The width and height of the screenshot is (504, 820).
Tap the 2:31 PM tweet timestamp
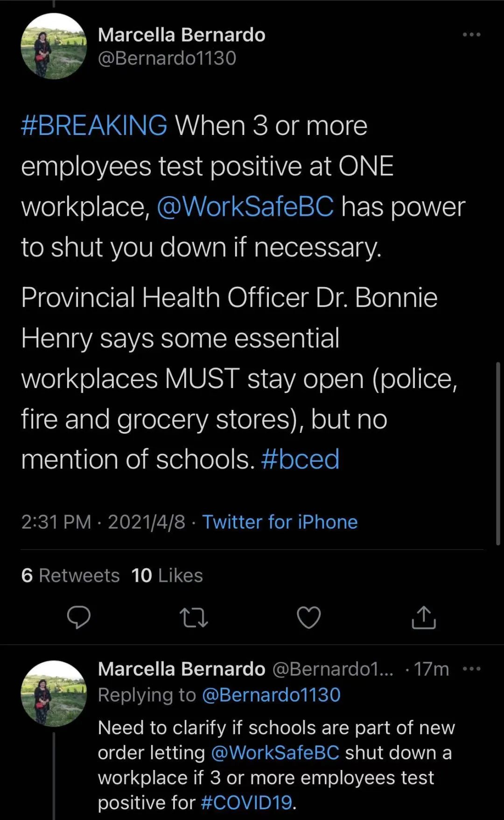tap(56, 522)
